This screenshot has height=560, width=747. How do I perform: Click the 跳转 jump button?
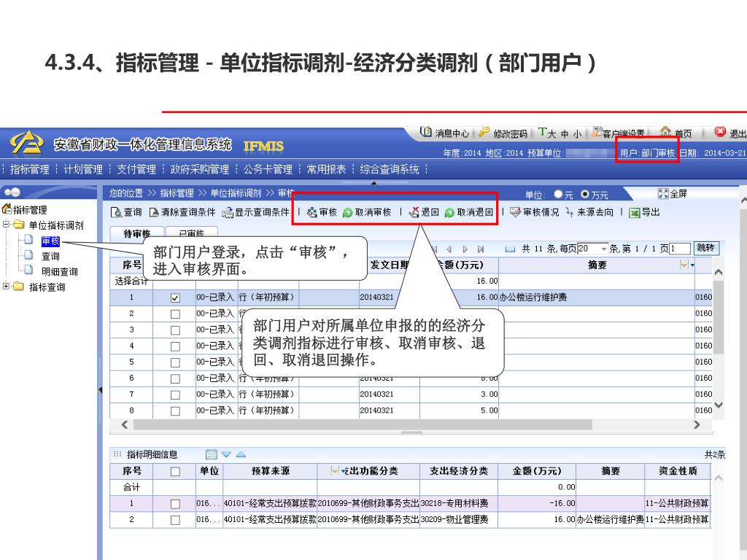coord(705,248)
